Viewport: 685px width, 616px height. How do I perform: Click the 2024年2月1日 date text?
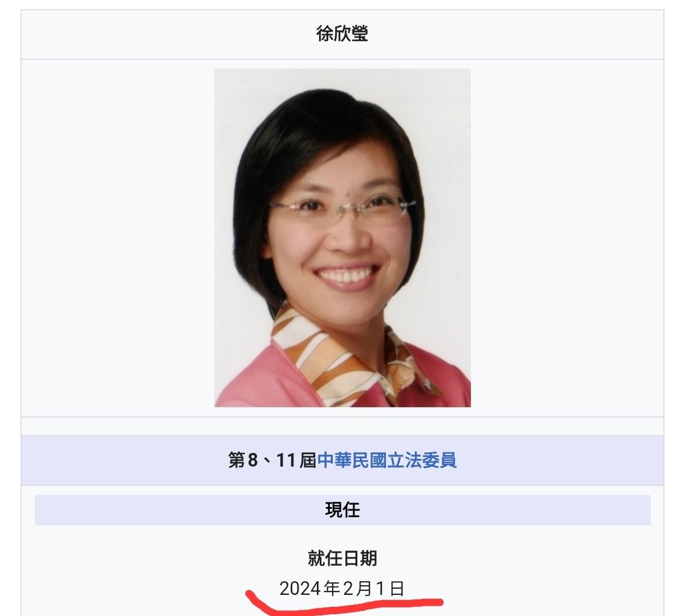pos(342,589)
